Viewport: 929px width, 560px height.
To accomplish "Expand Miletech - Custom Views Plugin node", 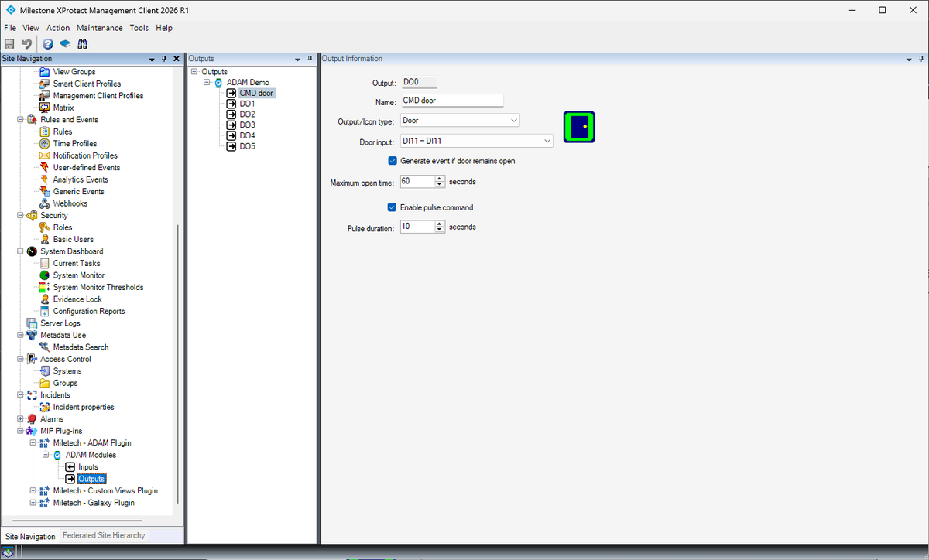I will coord(33,491).
